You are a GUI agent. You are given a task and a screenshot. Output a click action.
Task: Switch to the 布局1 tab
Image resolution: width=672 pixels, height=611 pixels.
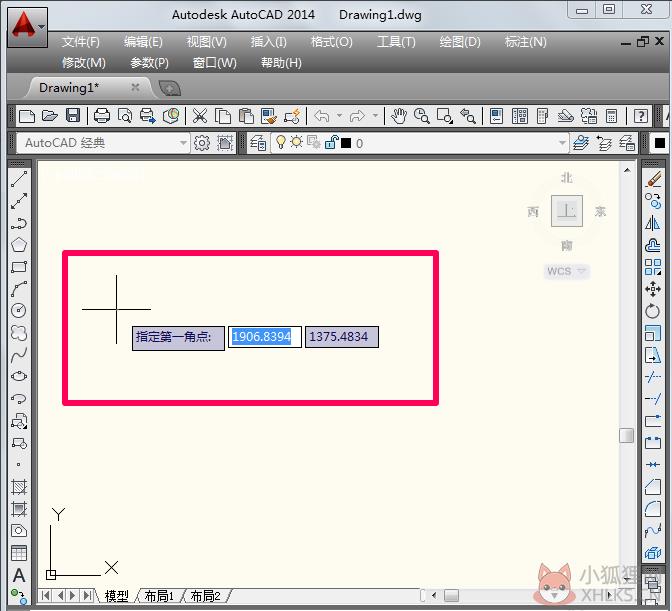(x=159, y=596)
